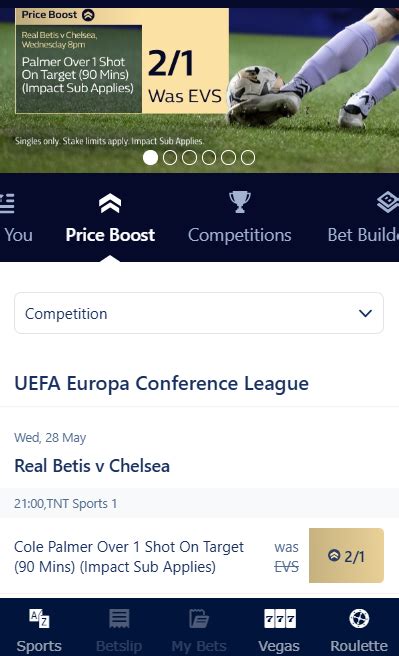
Task: Show the last carousel banner dot
Action: [x=248, y=158]
